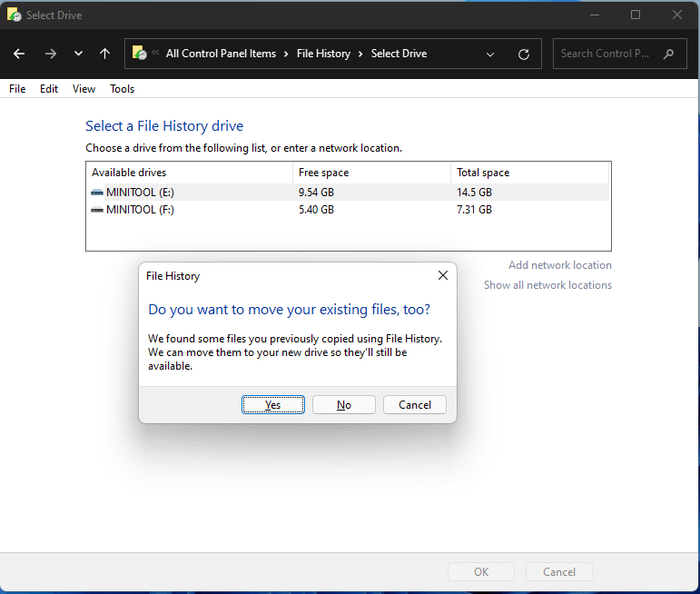700x594 pixels.
Task: Expand the address bar history dropdown
Action: point(489,54)
